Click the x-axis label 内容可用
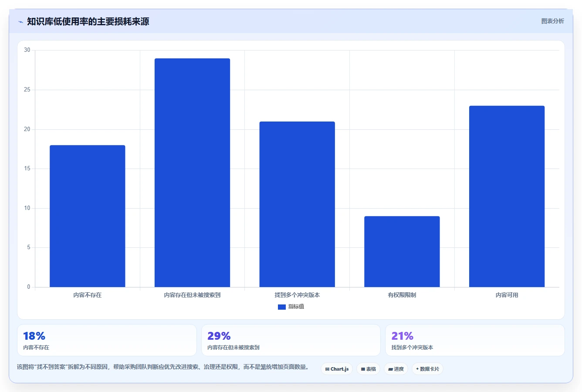 click(507, 295)
